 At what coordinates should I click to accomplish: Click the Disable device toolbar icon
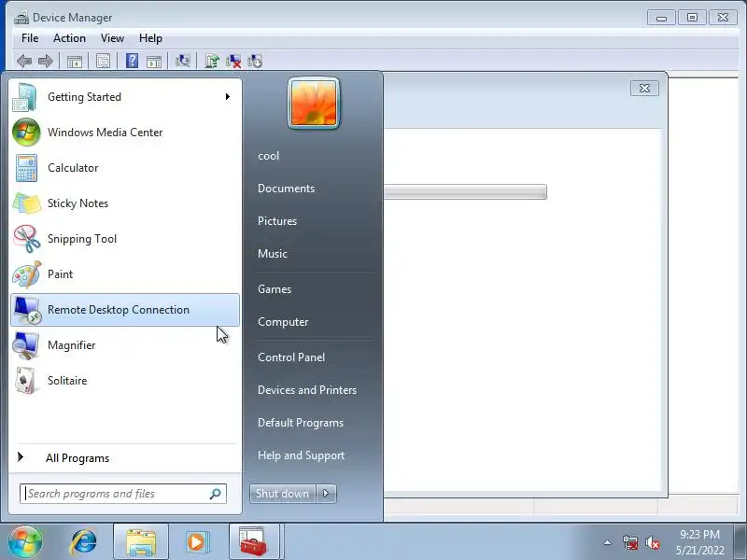(x=255, y=61)
